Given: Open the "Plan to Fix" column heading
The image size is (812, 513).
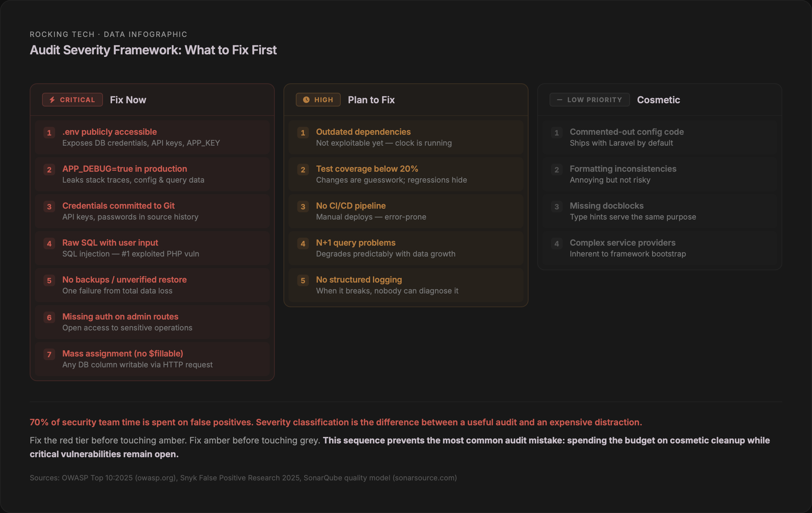Looking at the screenshot, I should [x=371, y=100].
